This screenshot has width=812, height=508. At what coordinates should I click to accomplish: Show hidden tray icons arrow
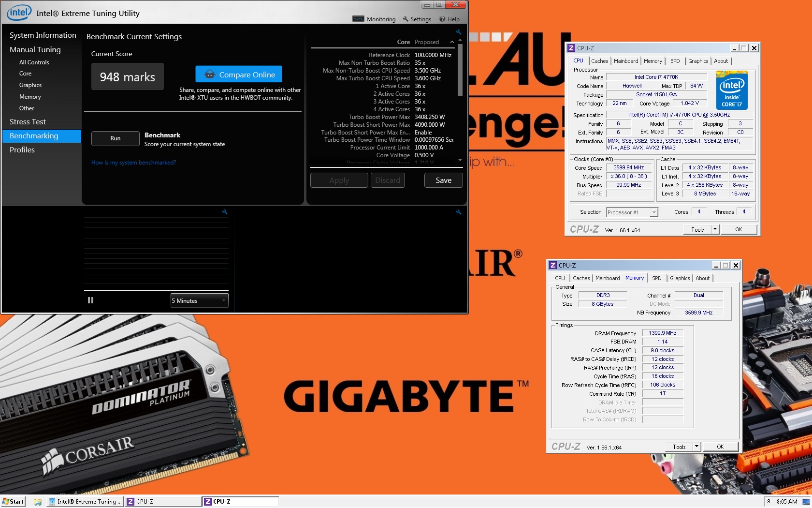(768, 502)
